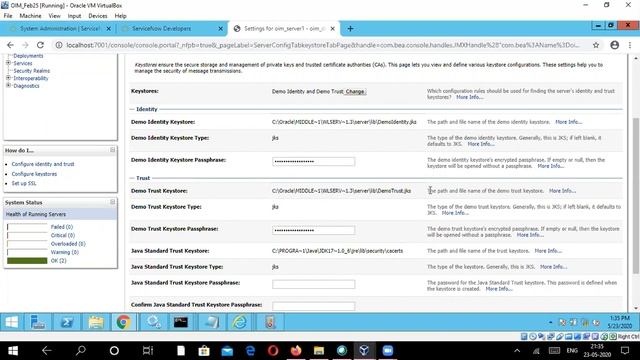View site information icon in address bar
640x360 pixels.
pyautogui.click(x=59, y=45)
